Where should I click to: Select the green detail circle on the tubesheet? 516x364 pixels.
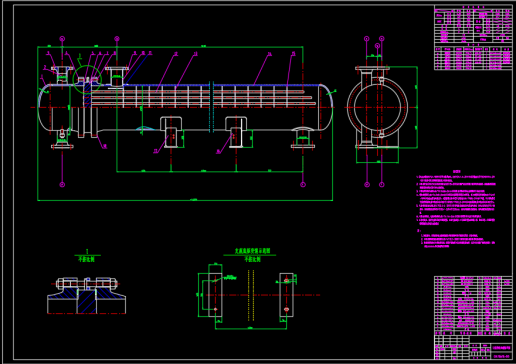pyautogui.click(x=87, y=79)
